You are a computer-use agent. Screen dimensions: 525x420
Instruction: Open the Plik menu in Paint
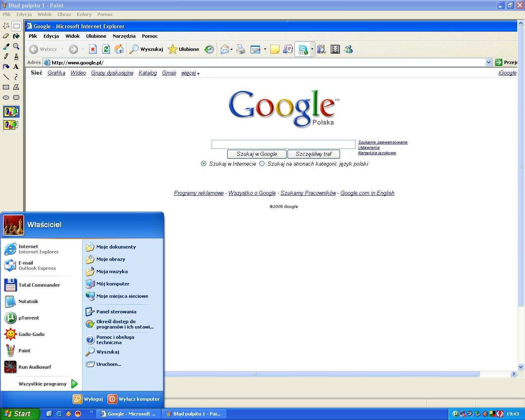[x=7, y=14]
